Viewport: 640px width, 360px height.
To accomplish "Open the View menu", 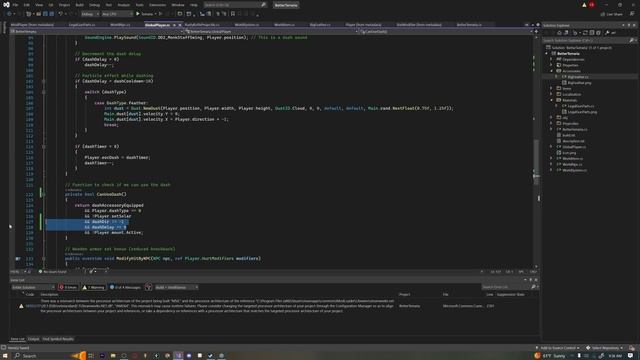I will pos(39,5).
